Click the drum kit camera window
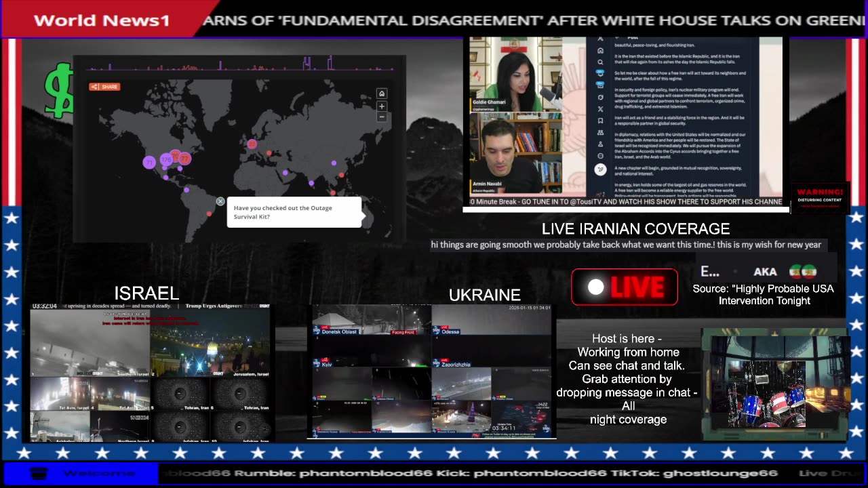This screenshot has width=868, height=488. (773, 384)
